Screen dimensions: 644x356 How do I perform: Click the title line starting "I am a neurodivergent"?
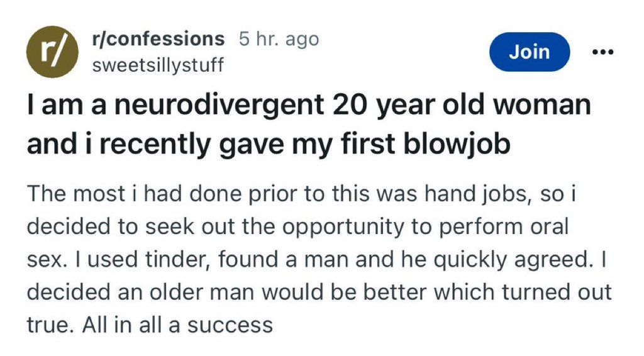pyautogui.click(x=308, y=104)
